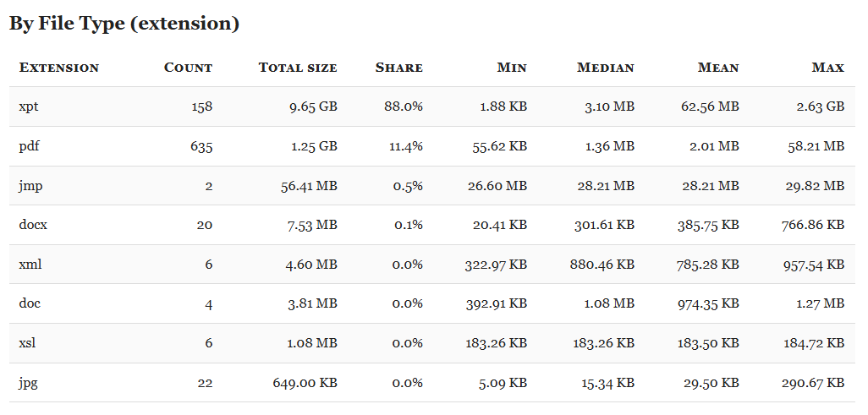Click the Extension column header
Image resolution: width=868 pixels, height=415 pixels.
tap(58, 68)
